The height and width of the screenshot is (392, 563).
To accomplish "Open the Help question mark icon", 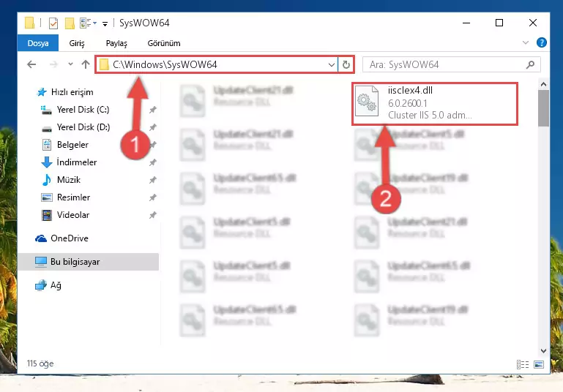I will coord(542,42).
